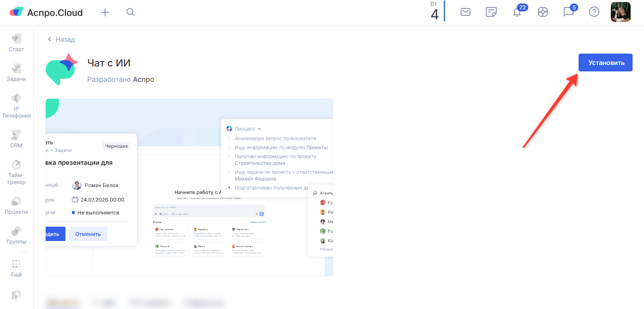Click Анализирую запрос пользователя line

pyautogui.click(x=275, y=138)
